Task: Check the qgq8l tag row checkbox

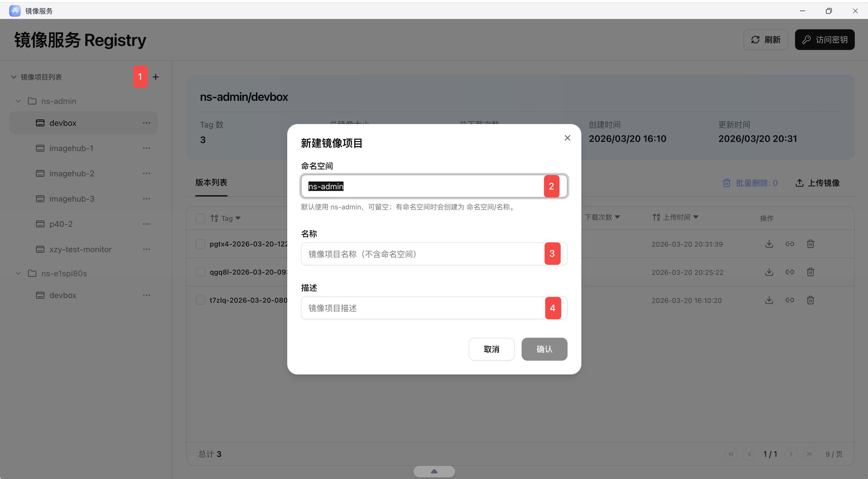Action: click(200, 272)
